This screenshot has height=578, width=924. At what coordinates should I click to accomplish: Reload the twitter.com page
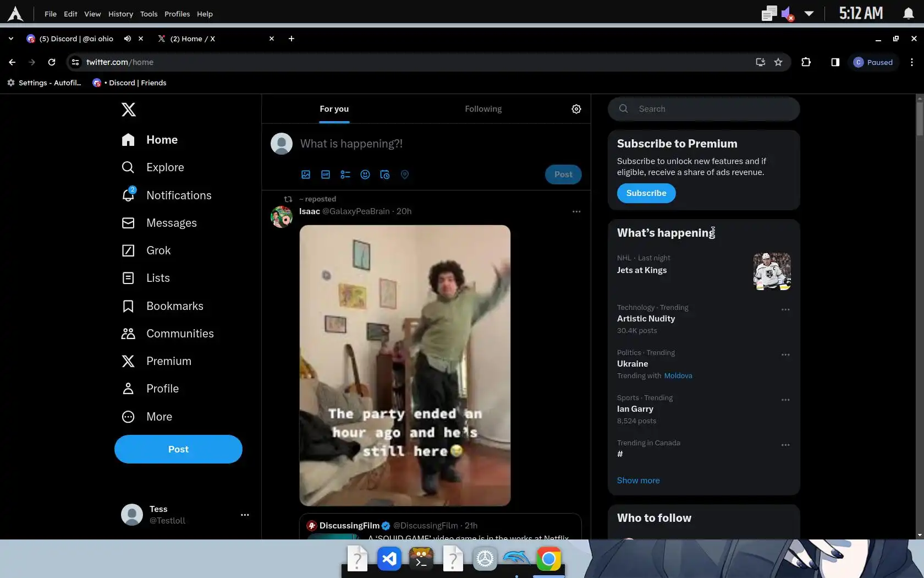pyautogui.click(x=52, y=62)
